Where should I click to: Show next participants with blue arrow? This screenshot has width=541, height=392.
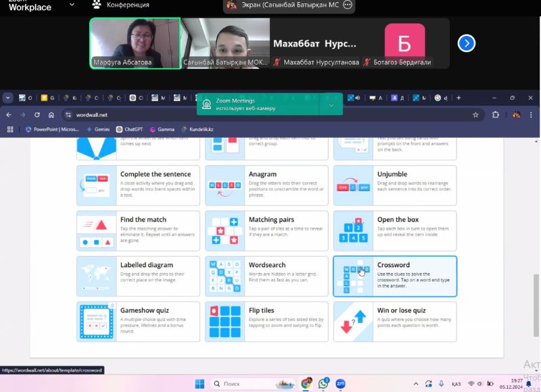[x=466, y=43]
